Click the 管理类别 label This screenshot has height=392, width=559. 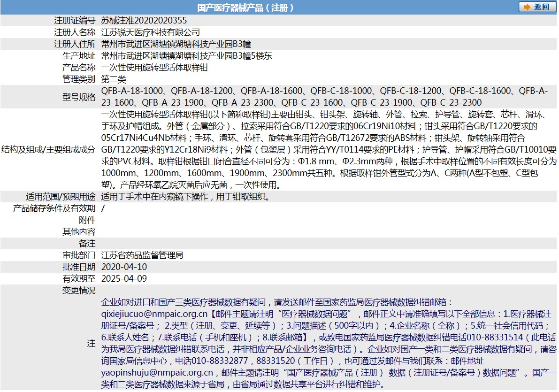pos(79,79)
